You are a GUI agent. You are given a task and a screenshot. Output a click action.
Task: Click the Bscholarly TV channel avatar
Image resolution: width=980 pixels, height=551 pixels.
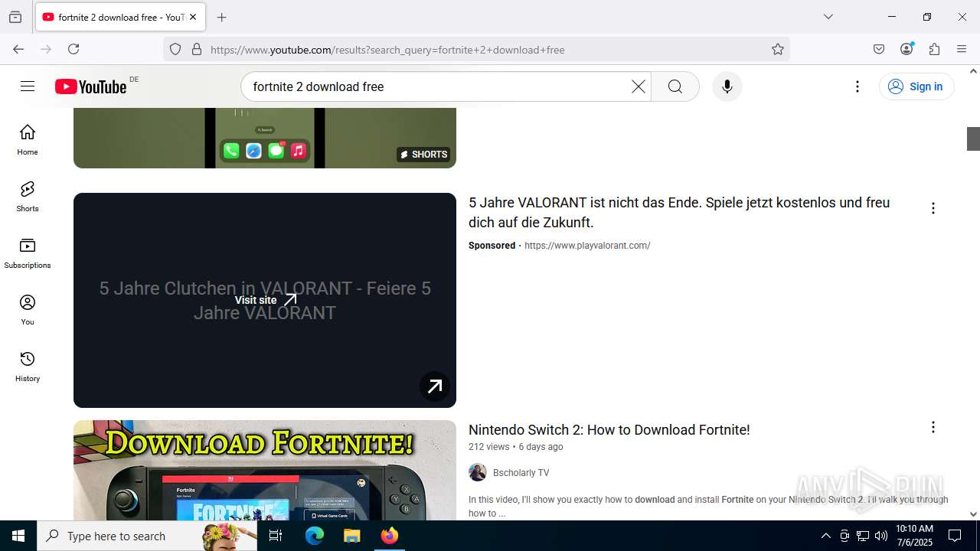point(478,472)
